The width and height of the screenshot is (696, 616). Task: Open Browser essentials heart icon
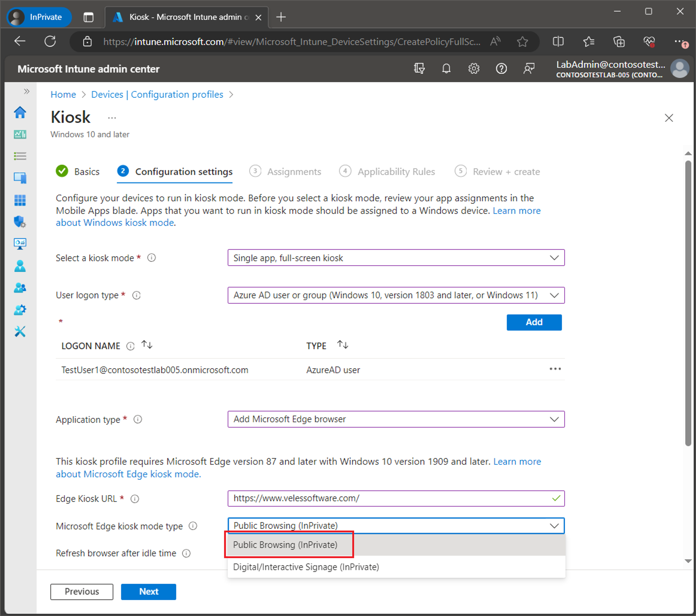(649, 41)
